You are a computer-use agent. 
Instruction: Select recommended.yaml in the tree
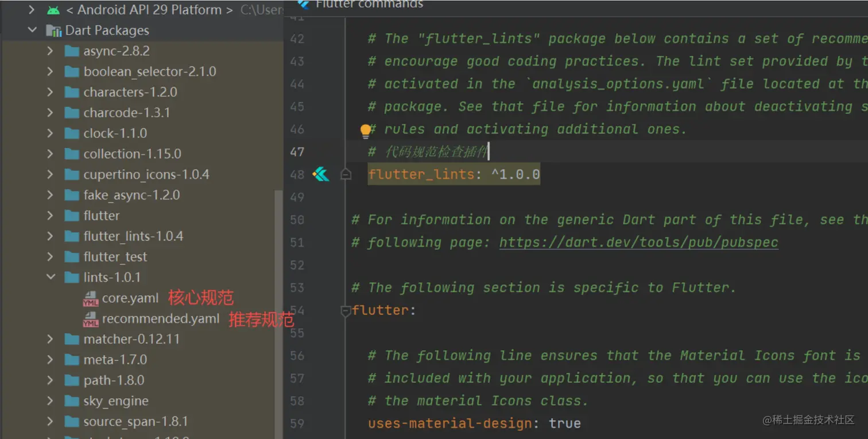point(161,319)
